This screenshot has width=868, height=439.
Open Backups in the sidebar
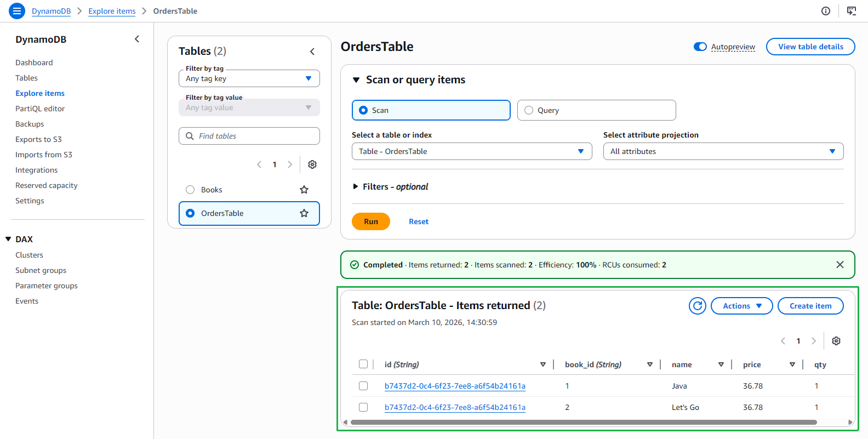[30, 124]
